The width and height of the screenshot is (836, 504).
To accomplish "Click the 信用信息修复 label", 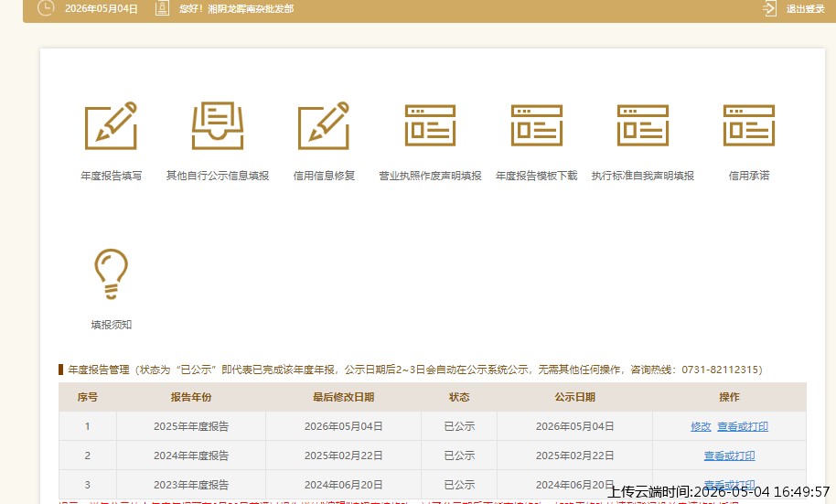I will pyautogui.click(x=324, y=176).
